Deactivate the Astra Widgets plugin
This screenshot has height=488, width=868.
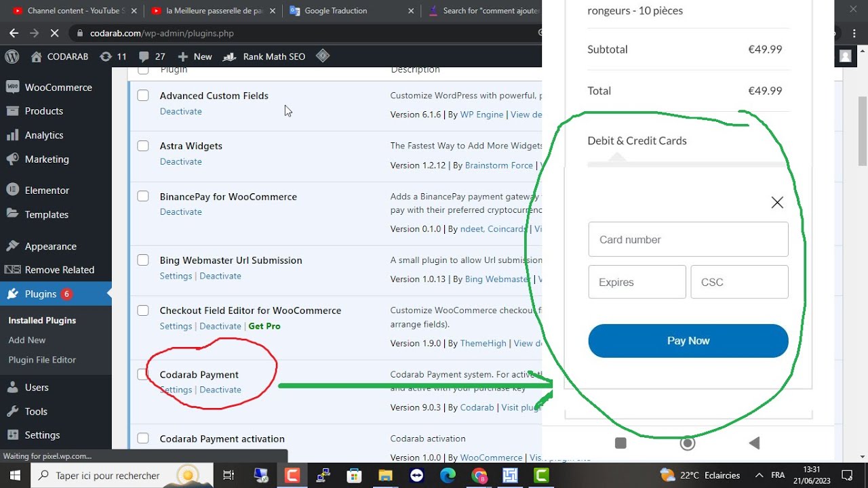180,161
